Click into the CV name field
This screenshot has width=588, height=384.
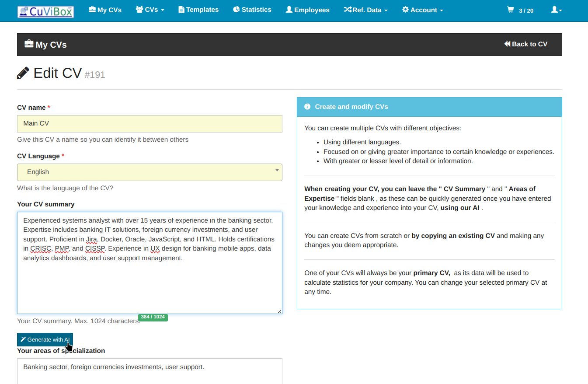(x=150, y=124)
